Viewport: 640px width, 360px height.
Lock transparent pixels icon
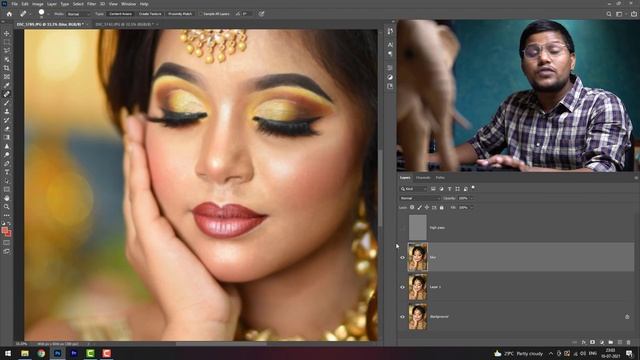point(412,207)
